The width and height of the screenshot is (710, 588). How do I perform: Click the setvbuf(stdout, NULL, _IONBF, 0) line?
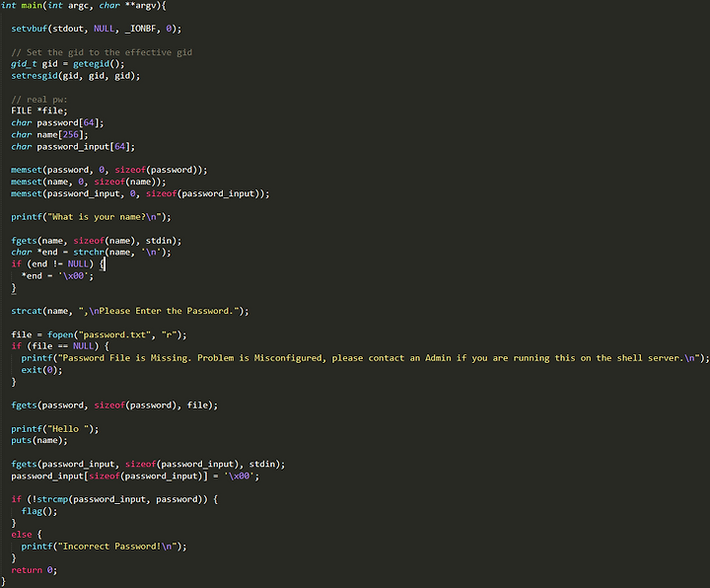tap(97, 29)
